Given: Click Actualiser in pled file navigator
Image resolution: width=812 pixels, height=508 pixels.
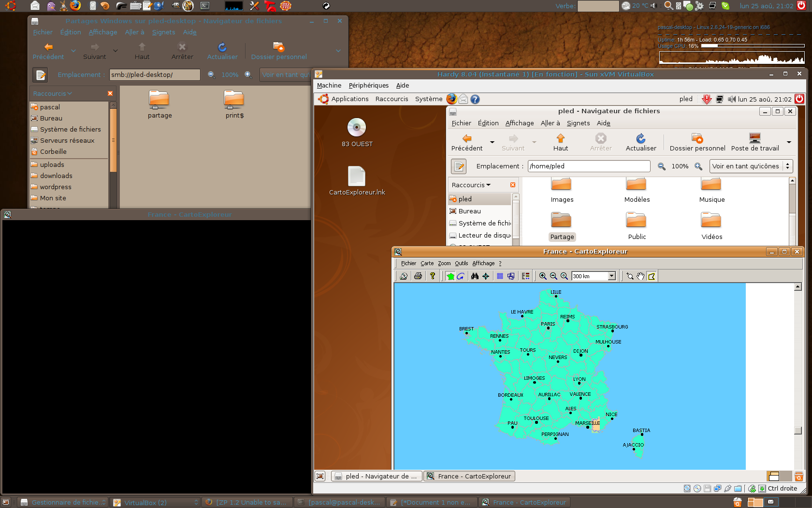Looking at the screenshot, I should [641, 142].
